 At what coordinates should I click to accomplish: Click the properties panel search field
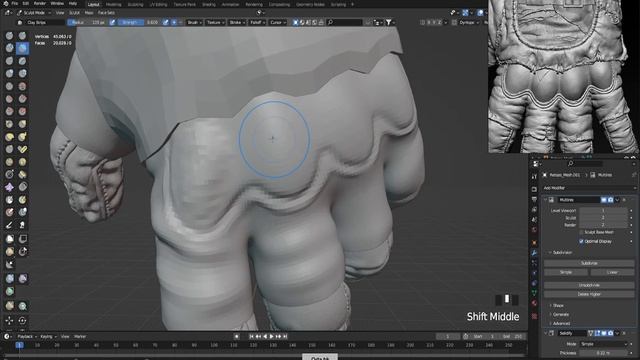pyautogui.click(x=586, y=163)
